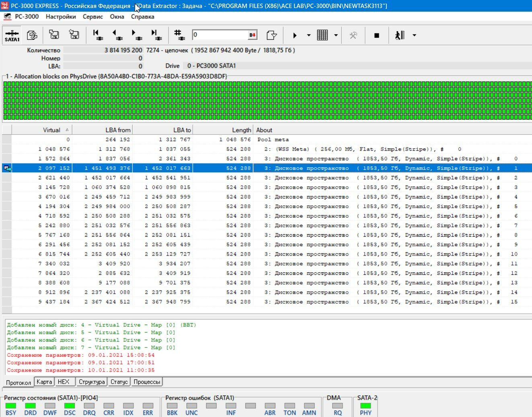The height and width of the screenshot is (417, 532).
Task: Click the About column header
Action: coord(392,130)
